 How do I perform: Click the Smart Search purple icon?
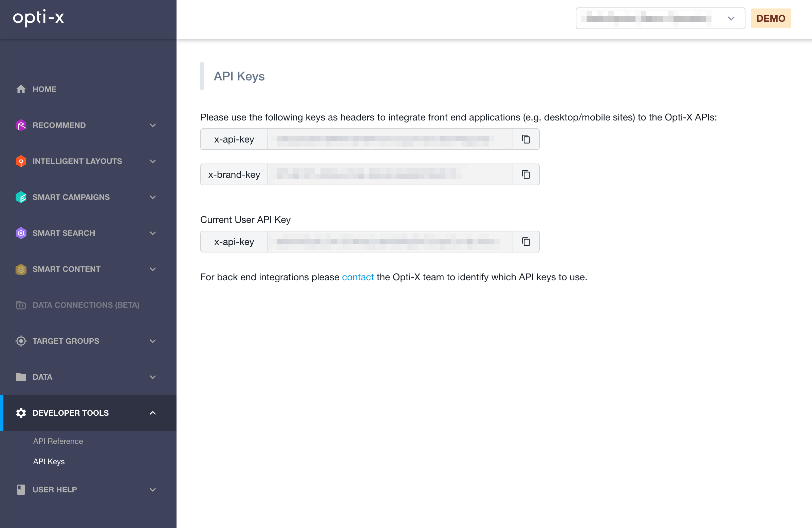click(21, 233)
